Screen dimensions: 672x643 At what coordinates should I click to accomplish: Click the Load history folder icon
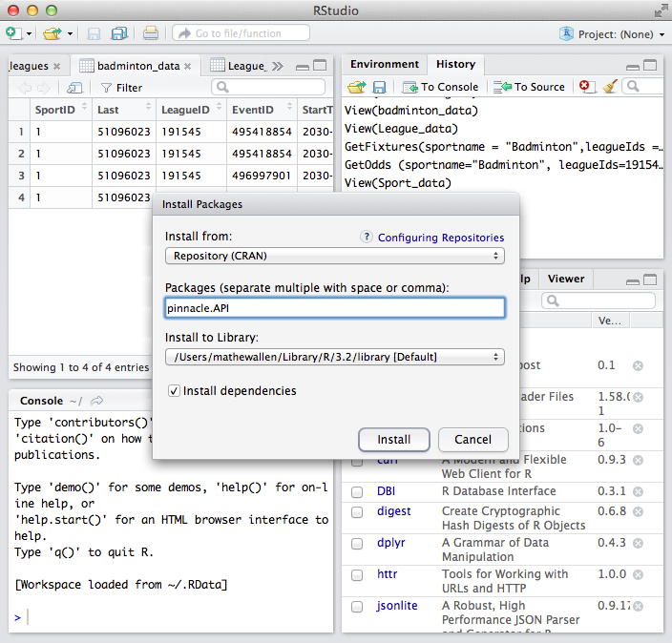pos(357,87)
